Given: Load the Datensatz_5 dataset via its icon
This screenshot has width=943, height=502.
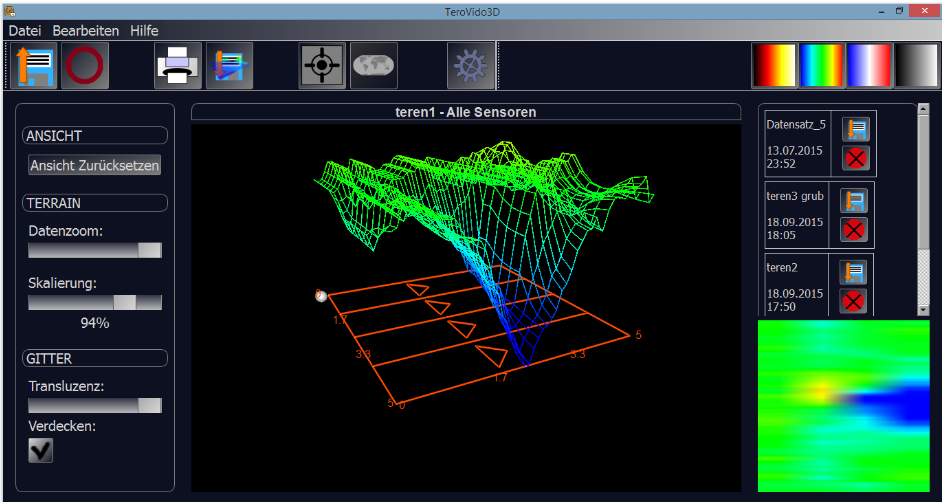Looking at the screenshot, I should coord(855,129).
